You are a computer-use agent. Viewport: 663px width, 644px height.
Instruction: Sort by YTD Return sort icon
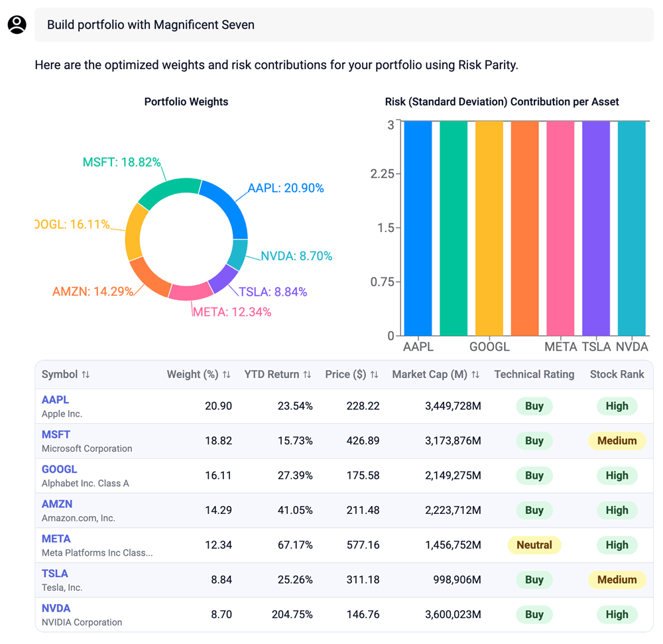(x=307, y=375)
